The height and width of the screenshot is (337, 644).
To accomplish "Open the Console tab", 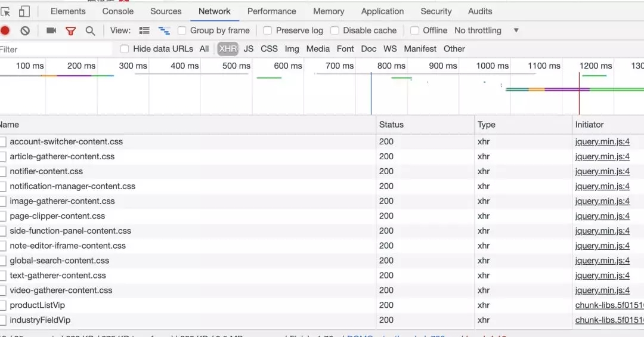I will (x=118, y=11).
